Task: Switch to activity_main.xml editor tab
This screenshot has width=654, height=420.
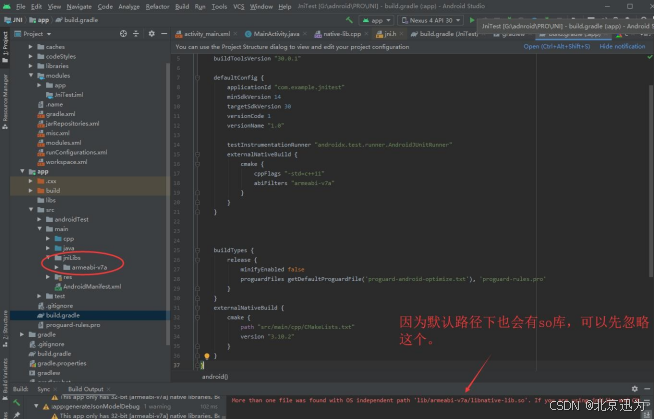Action: coord(207,34)
